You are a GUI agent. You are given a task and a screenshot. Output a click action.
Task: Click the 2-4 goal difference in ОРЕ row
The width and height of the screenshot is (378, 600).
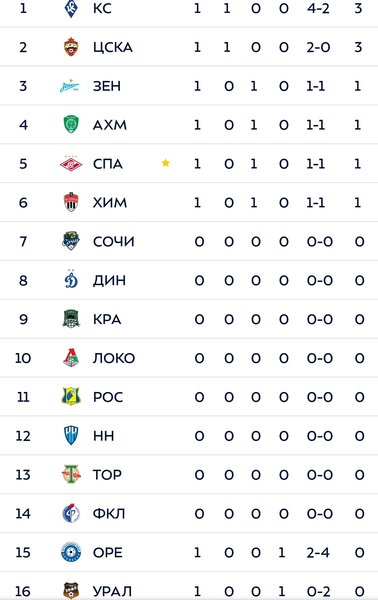[318, 553]
